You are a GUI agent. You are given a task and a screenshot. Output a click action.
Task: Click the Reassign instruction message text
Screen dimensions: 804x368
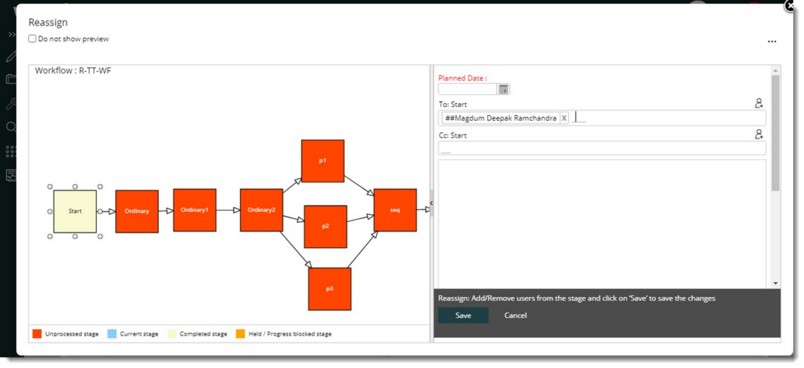(577, 298)
